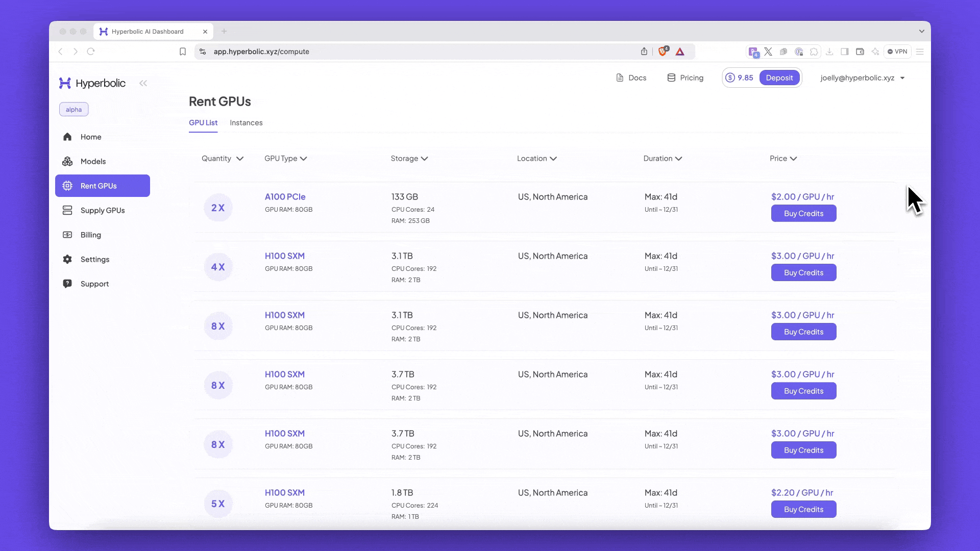Open a new browser tab

click(x=224, y=31)
